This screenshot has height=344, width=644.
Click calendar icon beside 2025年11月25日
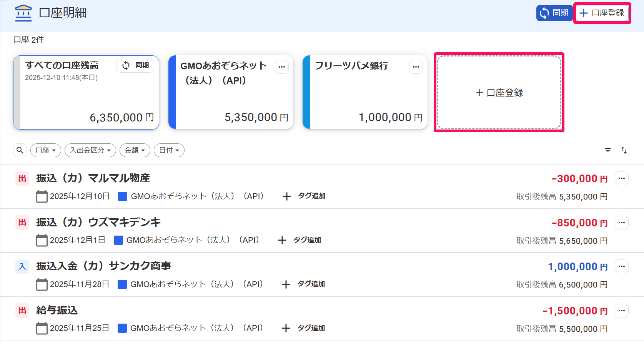point(42,328)
